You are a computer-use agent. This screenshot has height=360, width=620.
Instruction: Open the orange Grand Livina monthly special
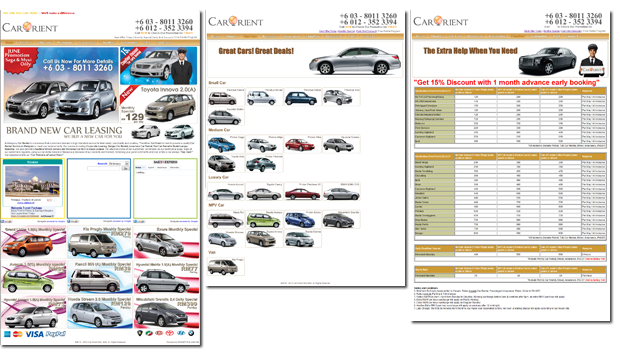point(34,242)
